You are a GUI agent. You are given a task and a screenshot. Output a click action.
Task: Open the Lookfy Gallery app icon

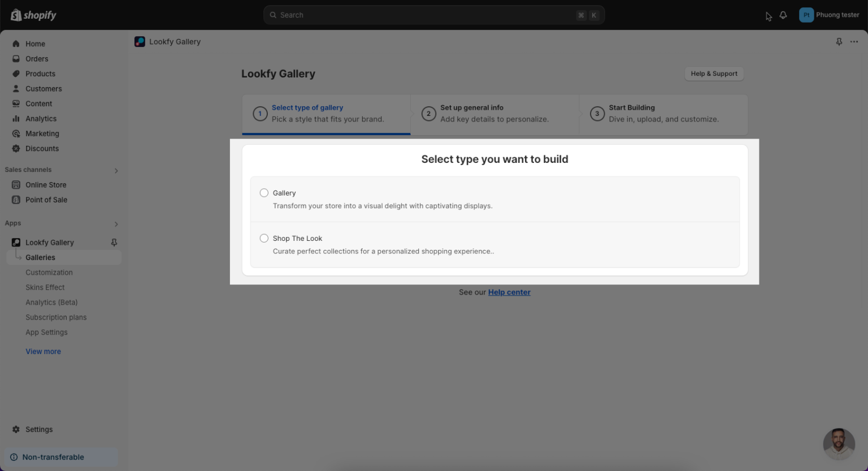tap(16, 242)
